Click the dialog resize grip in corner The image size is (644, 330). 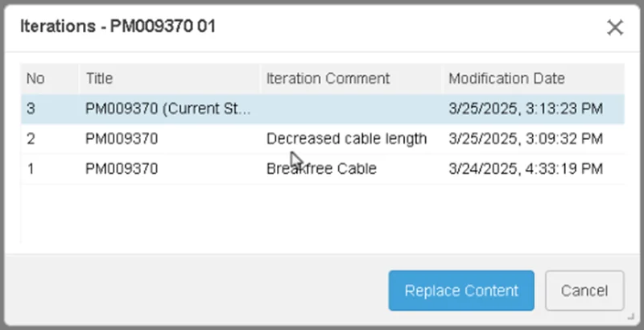[x=632, y=318]
